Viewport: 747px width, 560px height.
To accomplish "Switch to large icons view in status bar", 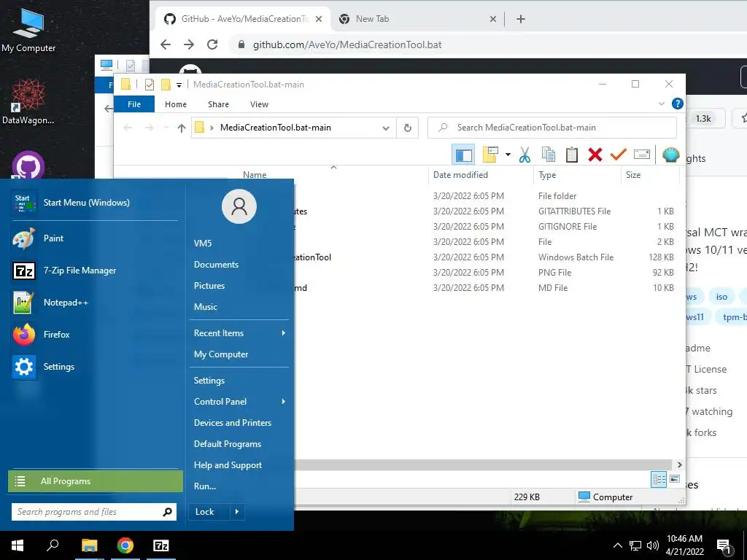I will point(675,479).
